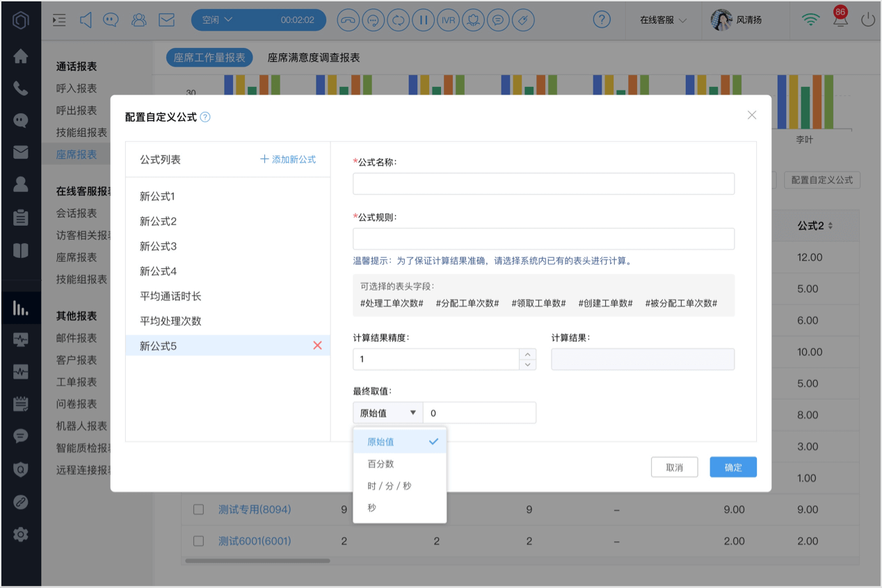Viewport: 882px width, 588px height.
Task: Insert the #被分配工单次数# field tag
Action: tap(681, 303)
